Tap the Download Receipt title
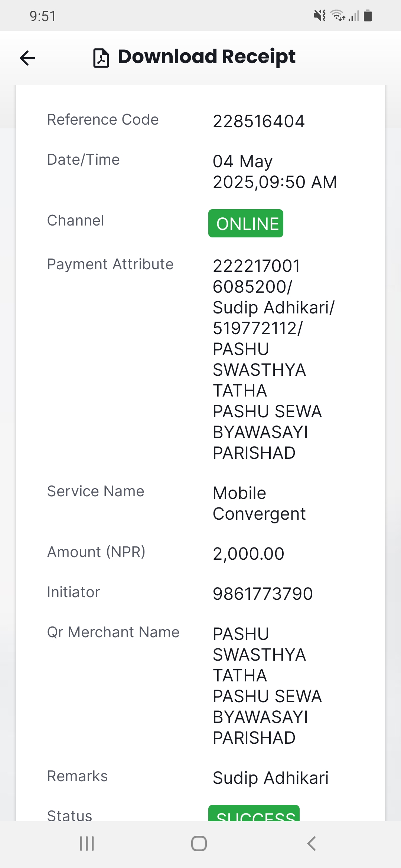 tap(206, 57)
